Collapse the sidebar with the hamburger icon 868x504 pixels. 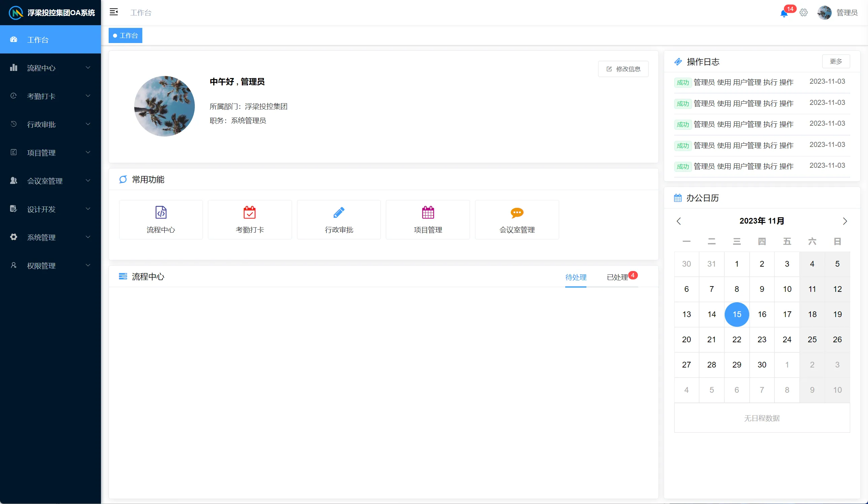(114, 12)
